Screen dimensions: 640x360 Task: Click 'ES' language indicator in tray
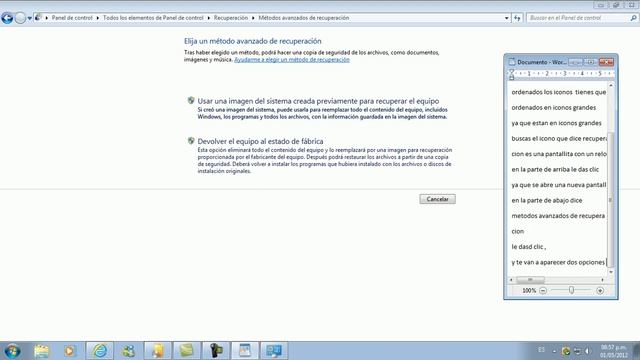541,350
